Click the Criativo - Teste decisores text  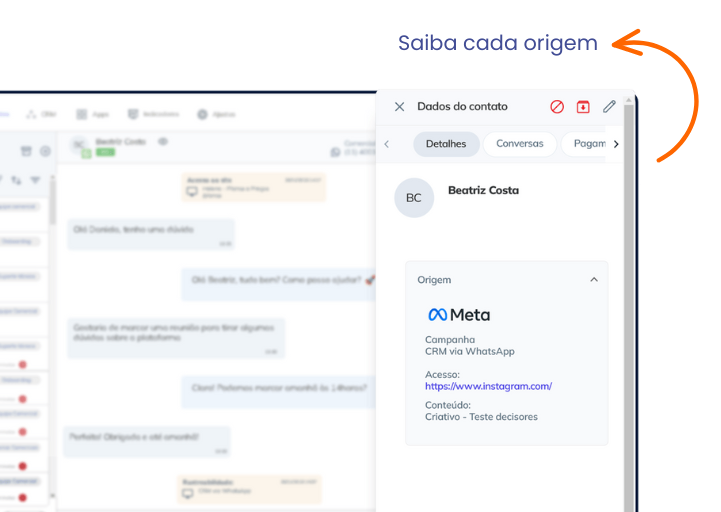481,417
